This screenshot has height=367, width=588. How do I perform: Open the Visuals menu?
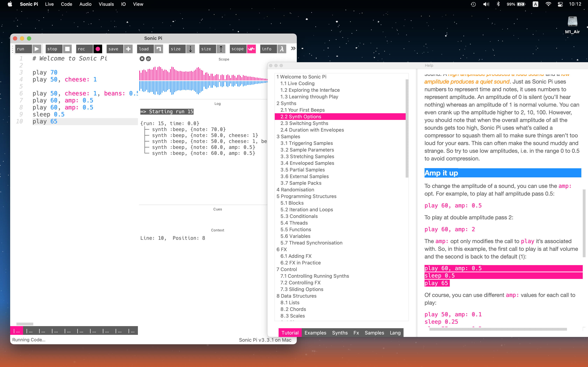tap(106, 4)
